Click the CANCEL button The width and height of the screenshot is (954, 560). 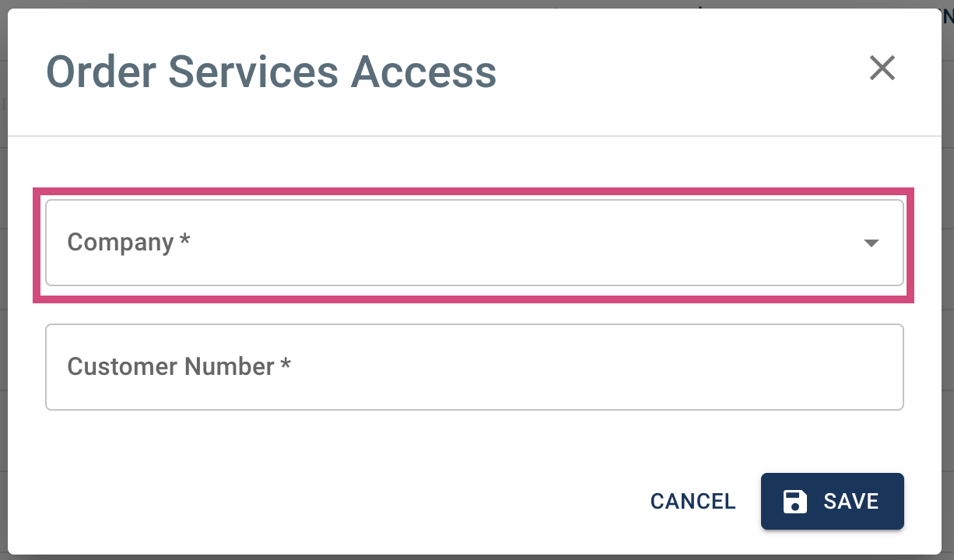tap(693, 502)
